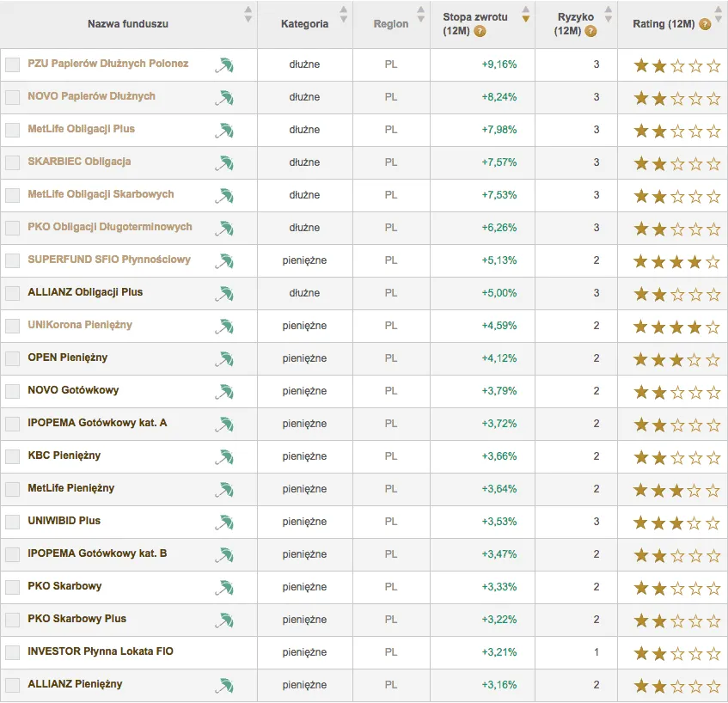728x703 pixels.
Task: Click the umbrella icon for ALLIANZ Pieniężny
Action: click(224, 686)
